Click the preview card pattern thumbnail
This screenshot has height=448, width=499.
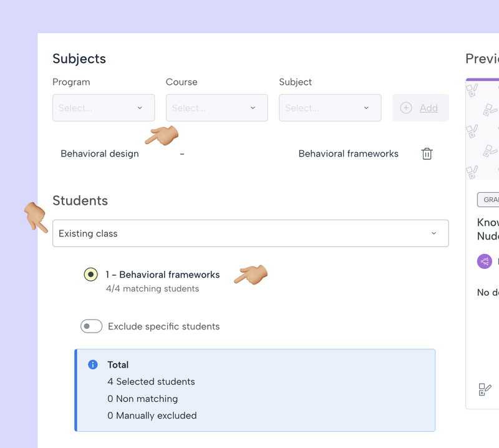(x=483, y=130)
